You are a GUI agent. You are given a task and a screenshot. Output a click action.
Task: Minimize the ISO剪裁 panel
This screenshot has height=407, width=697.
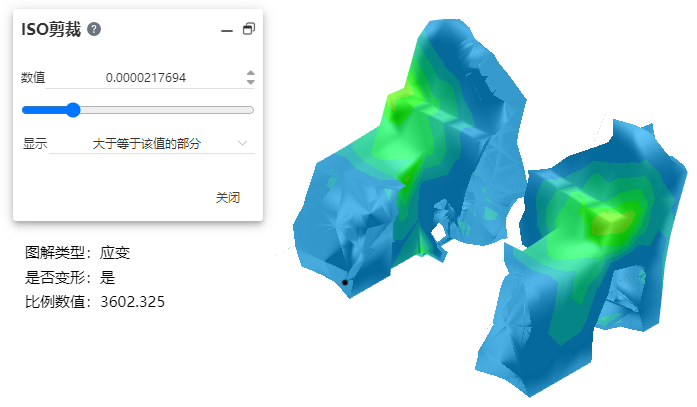[227, 30]
